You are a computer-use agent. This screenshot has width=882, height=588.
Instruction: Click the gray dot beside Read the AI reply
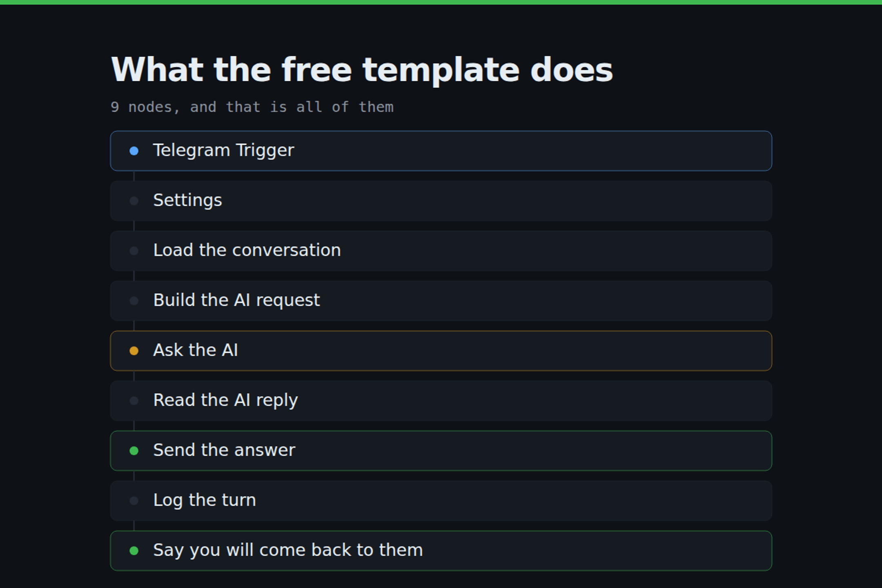tap(134, 401)
